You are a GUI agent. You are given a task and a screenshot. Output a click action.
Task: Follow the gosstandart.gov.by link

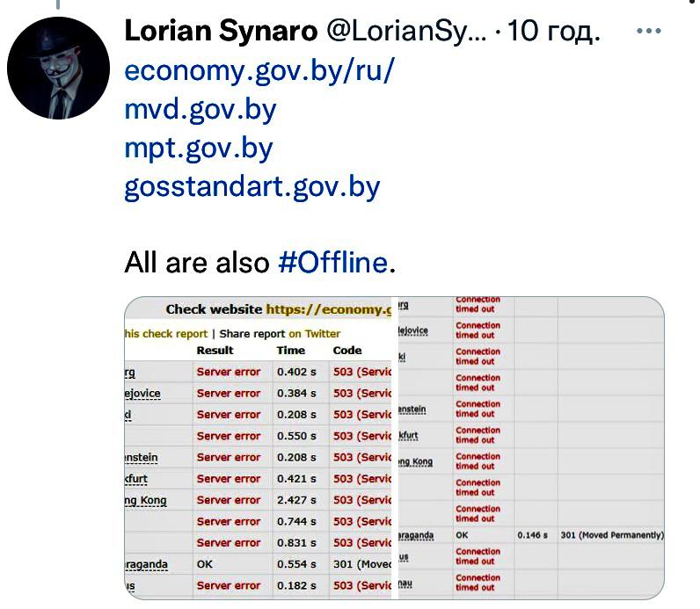(252, 186)
